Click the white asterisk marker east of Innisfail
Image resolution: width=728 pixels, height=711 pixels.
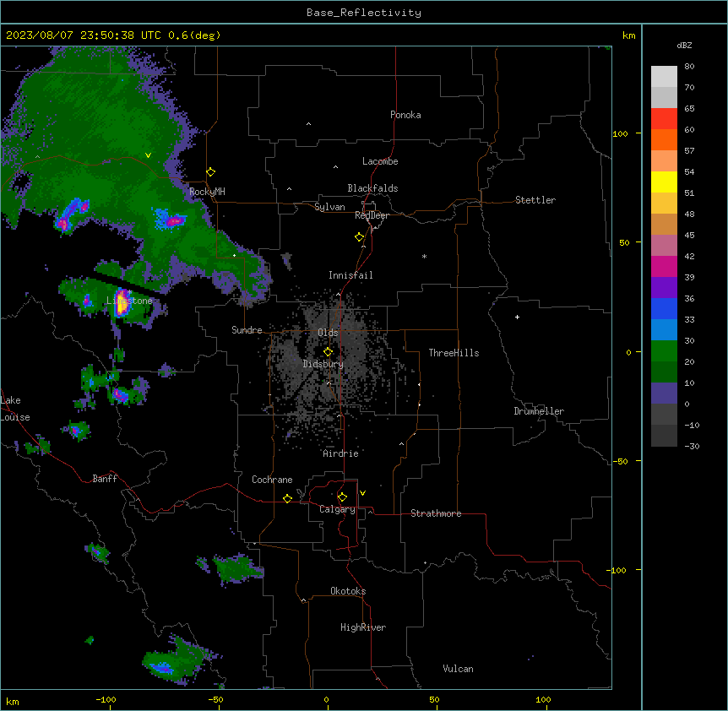pos(424,256)
